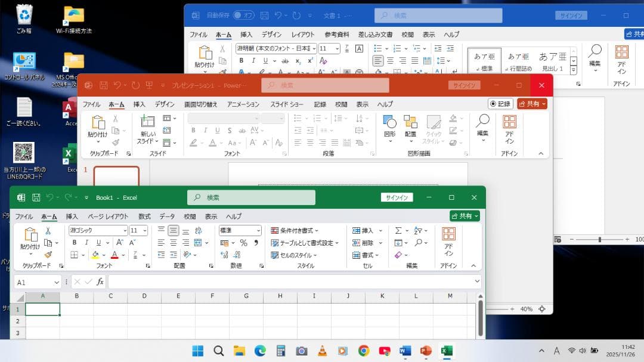Click the Format Painter icon in Excel
The image size is (644, 362).
tap(48, 255)
